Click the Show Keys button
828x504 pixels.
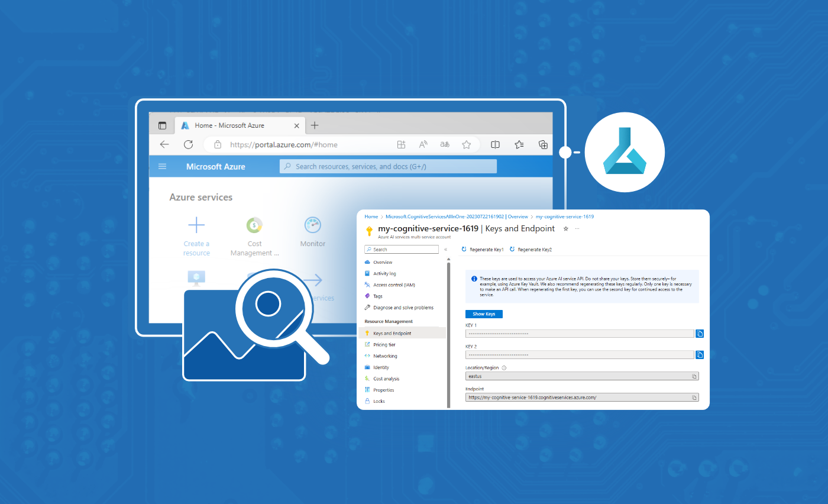point(484,314)
